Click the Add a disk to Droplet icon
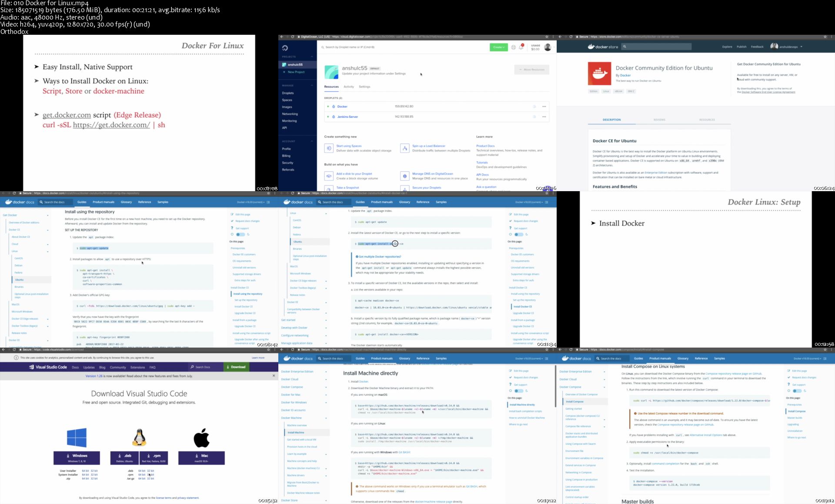Screen dimensions: 835x504 pos(329,176)
